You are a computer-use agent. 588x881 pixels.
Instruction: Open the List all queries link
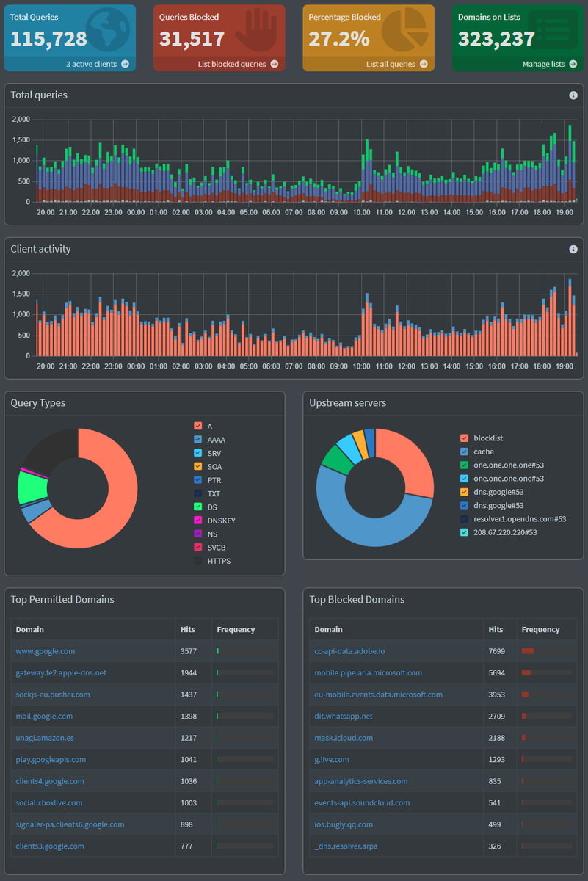pos(396,64)
